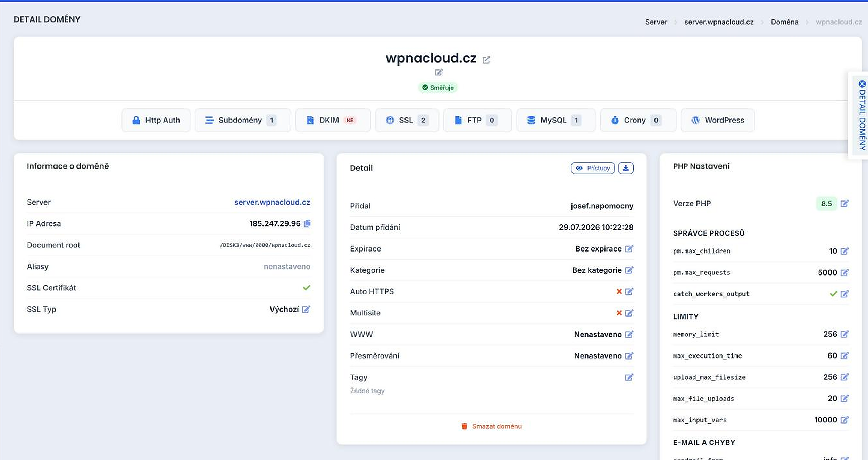
Task: Click the Aliasy nenastaveno value
Action: point(287,266)
